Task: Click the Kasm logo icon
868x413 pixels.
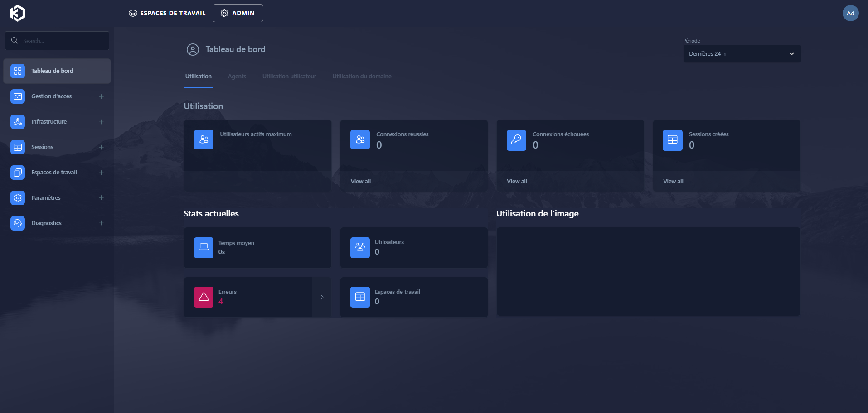Action: (18, 13)
